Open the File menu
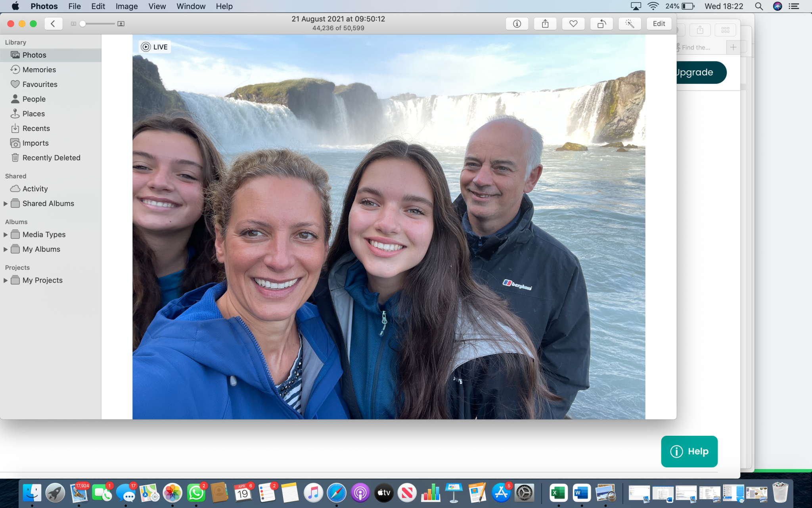The image size is (812, 508). point(75,6)
